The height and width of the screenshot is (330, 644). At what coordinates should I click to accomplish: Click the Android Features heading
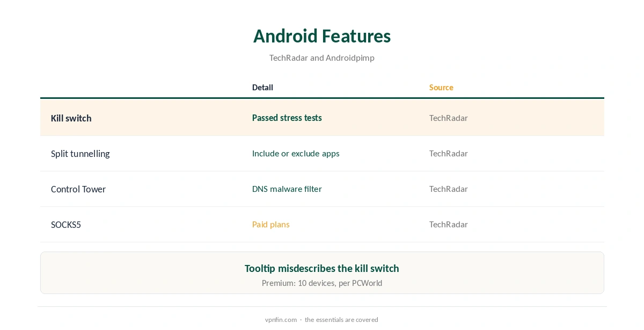tap(322, 36)
